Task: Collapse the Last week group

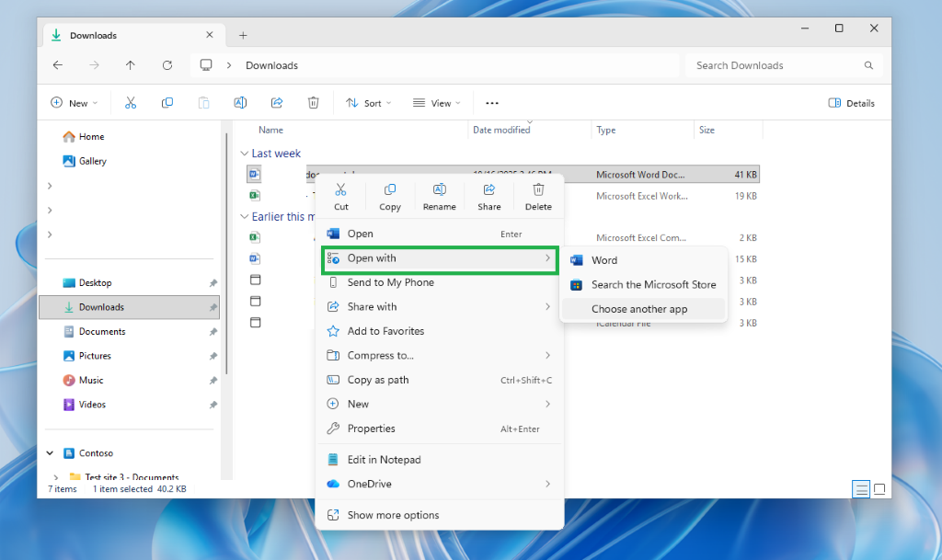Action: 245,154
